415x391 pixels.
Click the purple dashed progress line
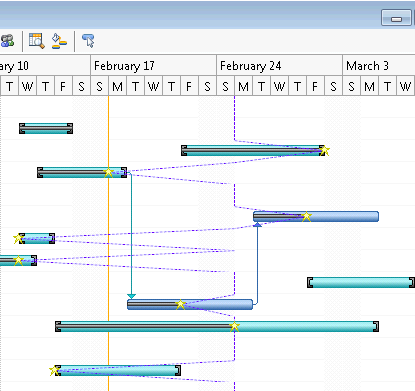pos(234,117)
